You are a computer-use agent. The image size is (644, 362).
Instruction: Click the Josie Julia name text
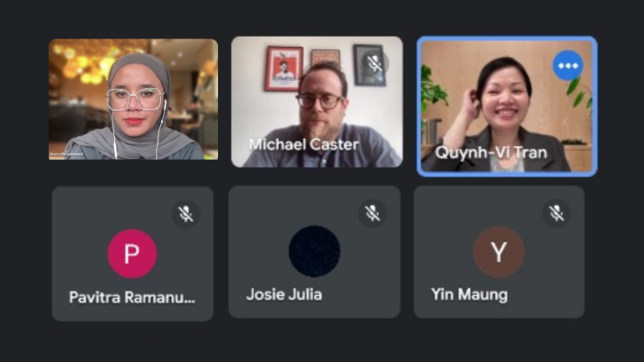click(284, 294)
